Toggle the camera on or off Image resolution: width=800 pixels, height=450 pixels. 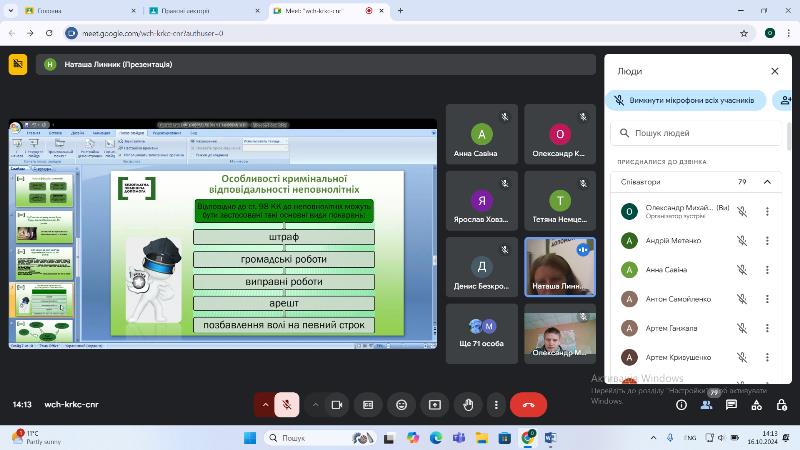click(337, 405)
